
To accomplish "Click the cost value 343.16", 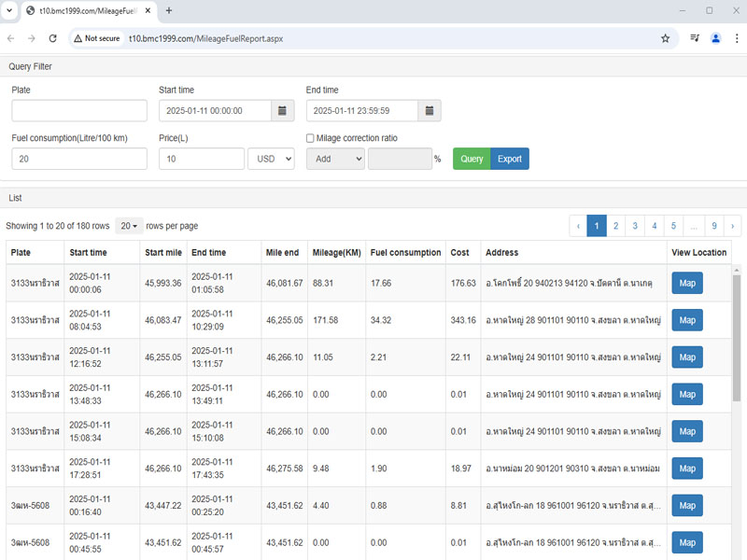I will click(x=463, y=320).
